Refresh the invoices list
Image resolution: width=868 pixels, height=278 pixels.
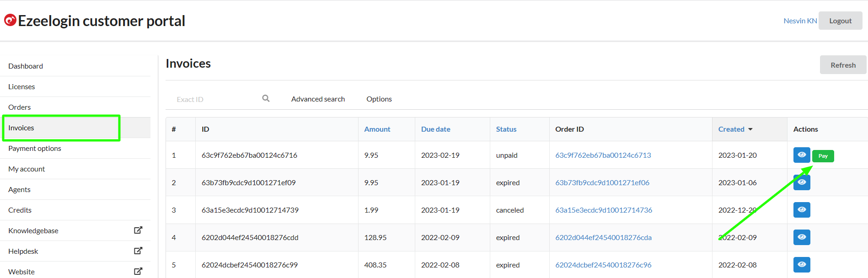(x=842, y=65)
